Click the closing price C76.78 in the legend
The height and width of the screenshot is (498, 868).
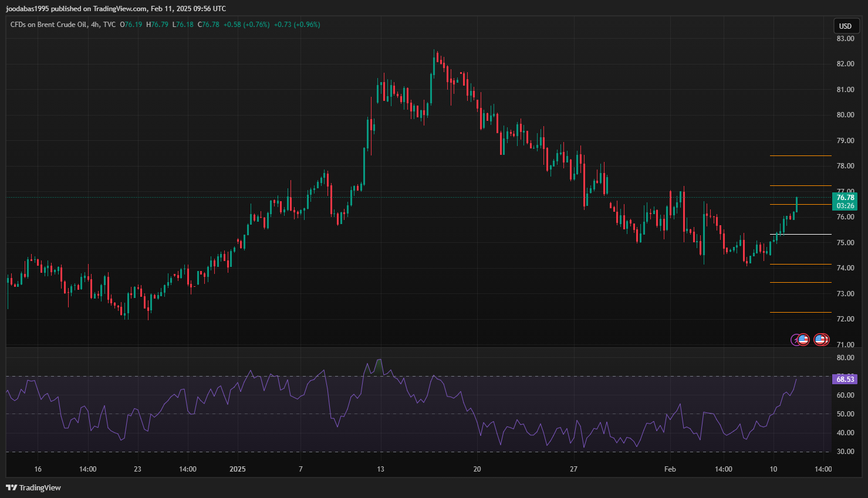[209, 25]
